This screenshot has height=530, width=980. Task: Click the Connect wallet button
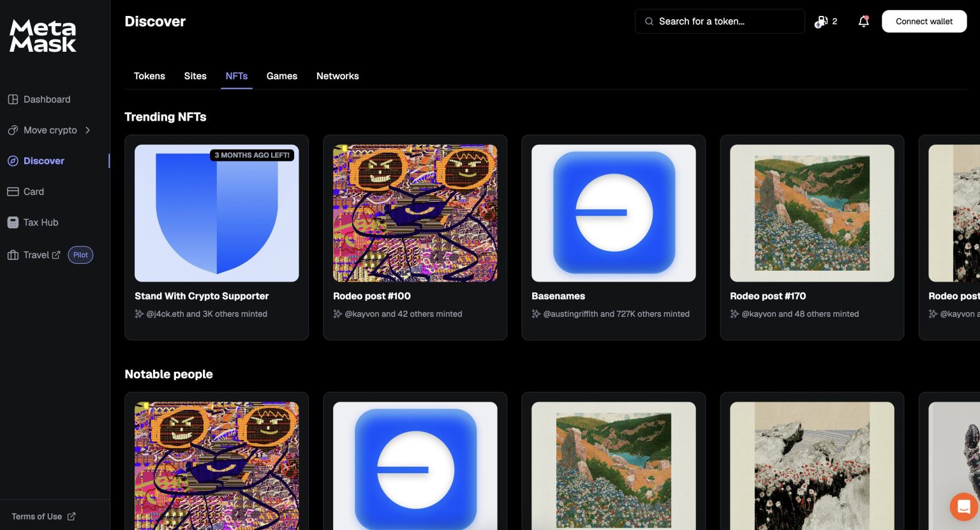point(924,21)
